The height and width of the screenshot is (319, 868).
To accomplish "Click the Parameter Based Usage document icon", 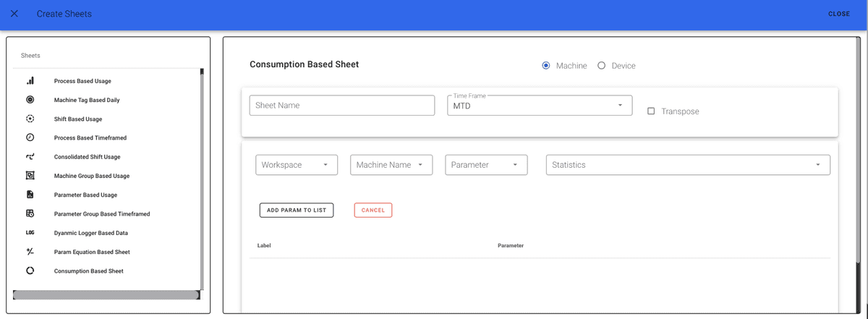I will pyautogui.click(x=30, y=195).
